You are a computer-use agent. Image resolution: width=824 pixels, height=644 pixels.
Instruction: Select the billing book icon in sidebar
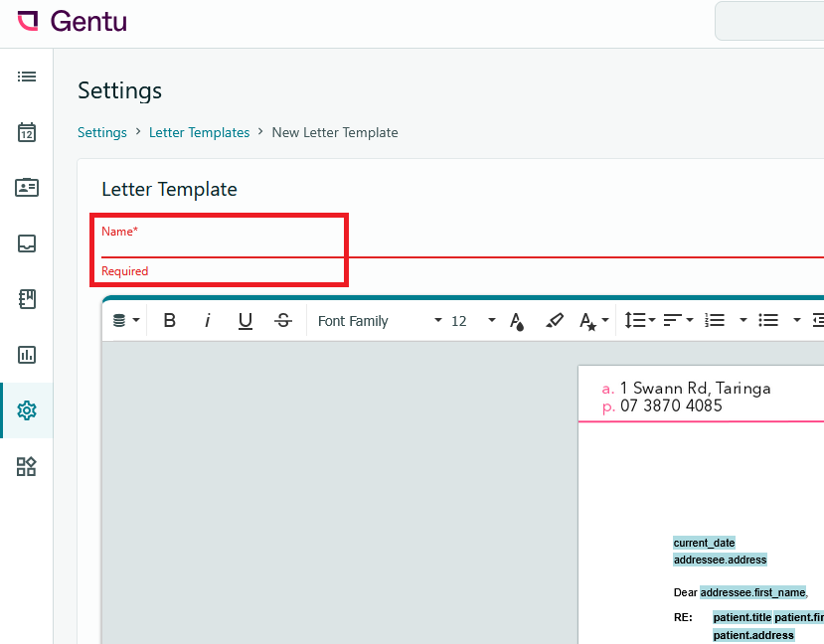pyautogui.click(x=27, y=299)
